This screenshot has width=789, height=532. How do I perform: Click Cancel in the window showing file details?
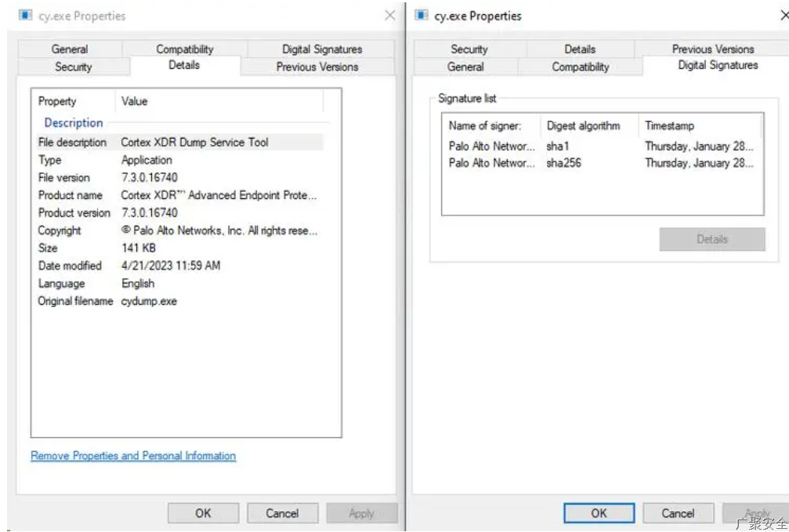tap(282, 513)
